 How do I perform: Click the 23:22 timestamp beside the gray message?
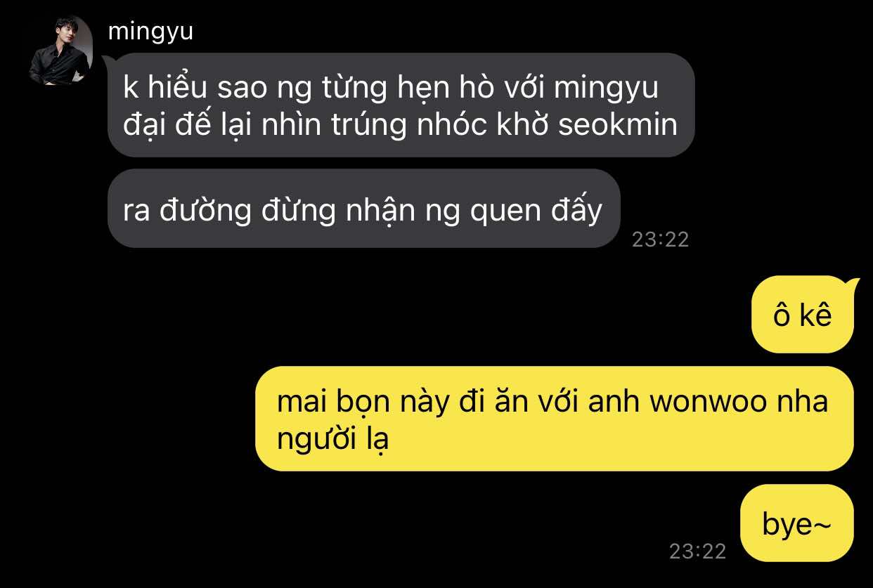tap(660, 240)
